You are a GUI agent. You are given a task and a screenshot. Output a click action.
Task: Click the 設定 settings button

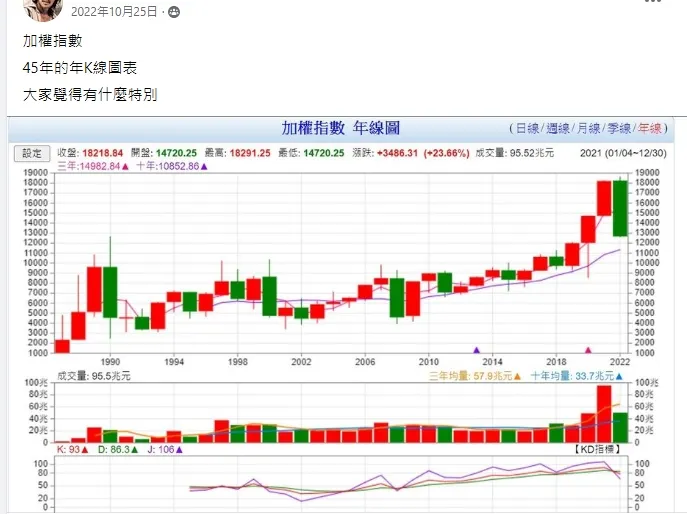coord(32,153)
